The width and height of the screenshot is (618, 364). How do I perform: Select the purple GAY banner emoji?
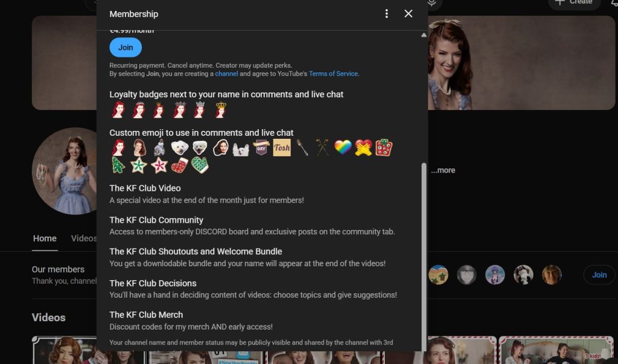pos(261,147)
